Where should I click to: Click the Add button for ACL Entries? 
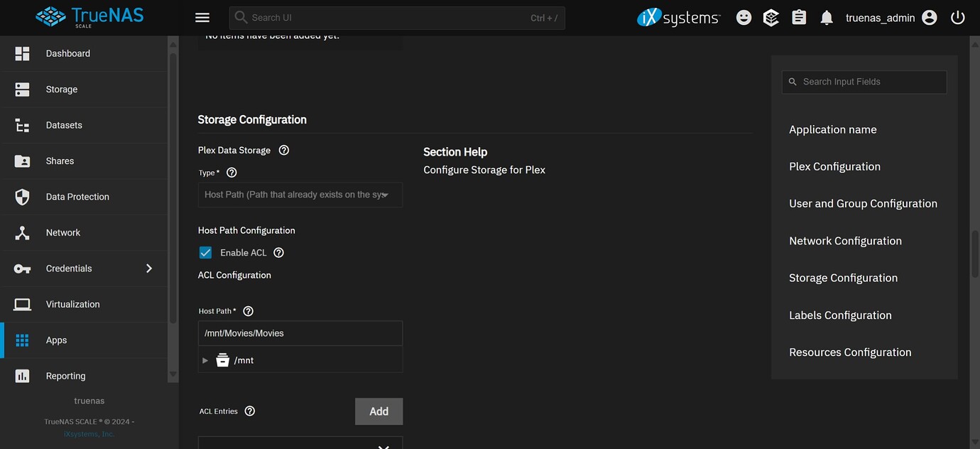(x=379, y=411)
